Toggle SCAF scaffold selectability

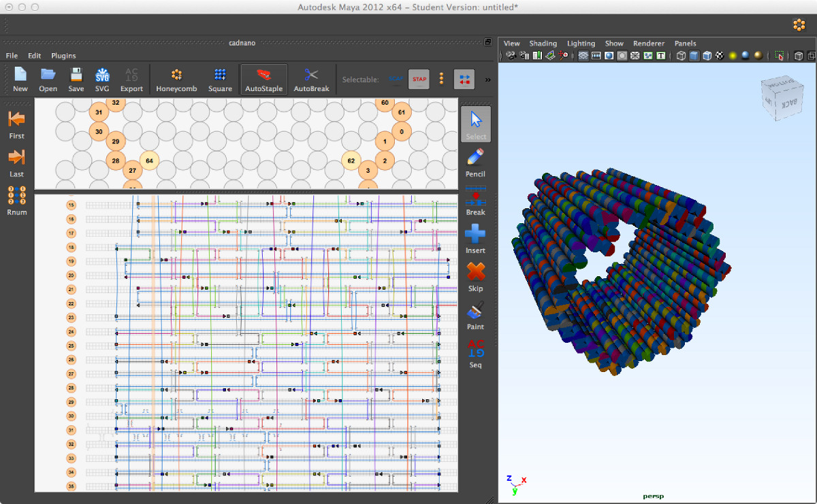395,80
